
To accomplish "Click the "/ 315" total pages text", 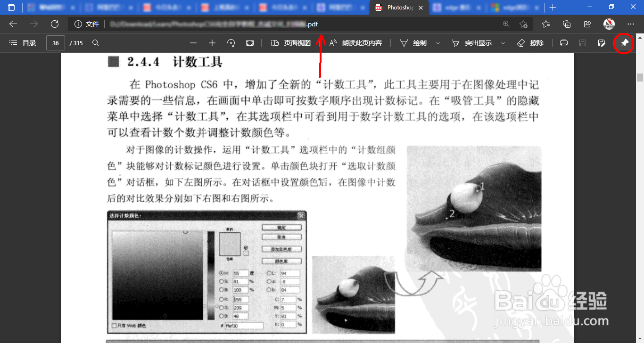I will (x=76, y=43).
